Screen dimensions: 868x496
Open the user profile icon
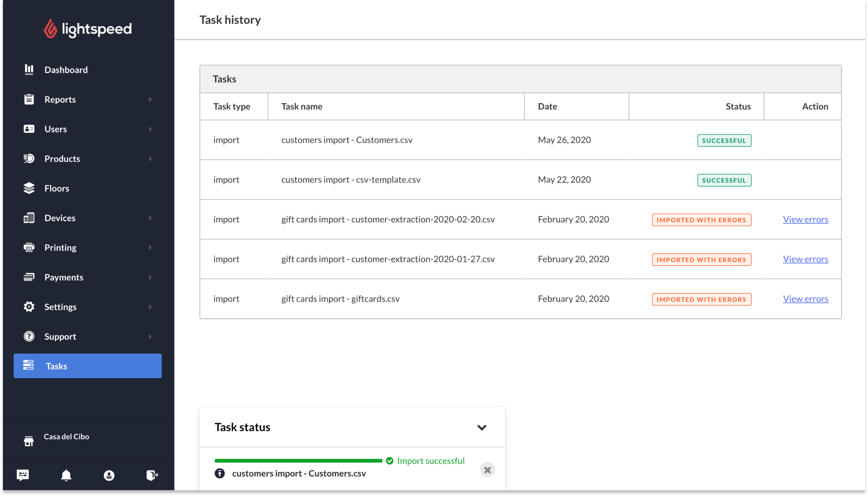109,475
